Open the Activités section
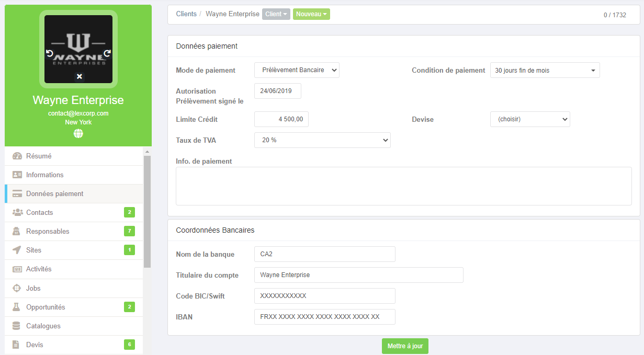644x355 pixels. pyautogui.click(x=74, y=269)
